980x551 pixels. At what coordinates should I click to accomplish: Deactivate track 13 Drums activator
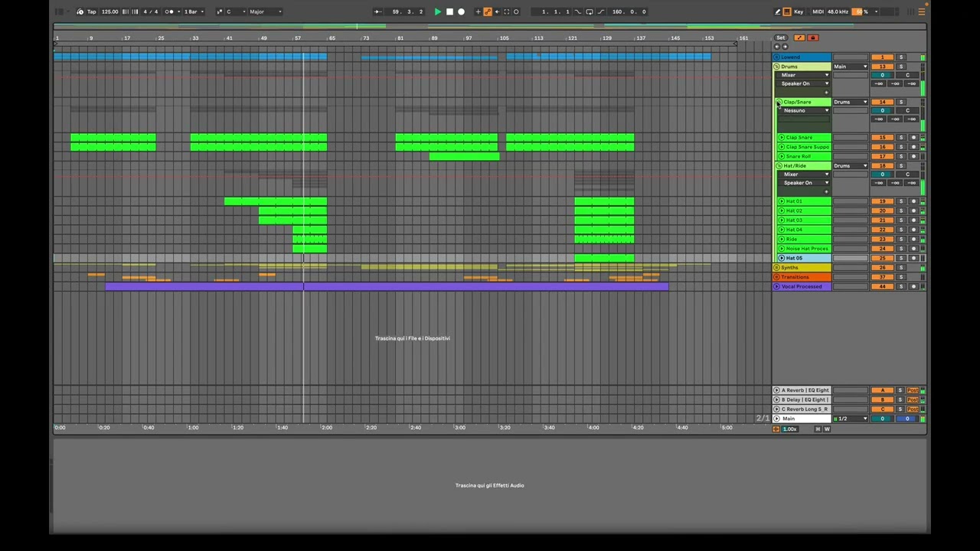(882, 67)
